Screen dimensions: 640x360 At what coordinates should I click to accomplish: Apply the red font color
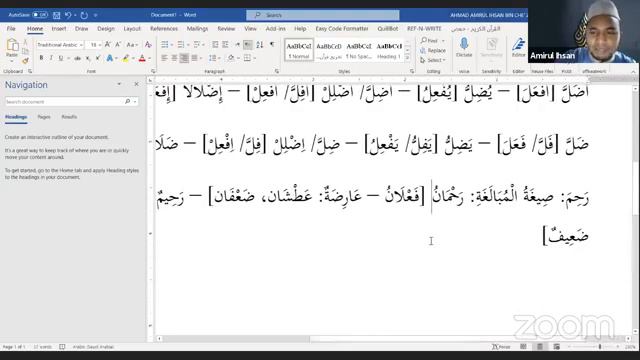[x=142, y=58]
